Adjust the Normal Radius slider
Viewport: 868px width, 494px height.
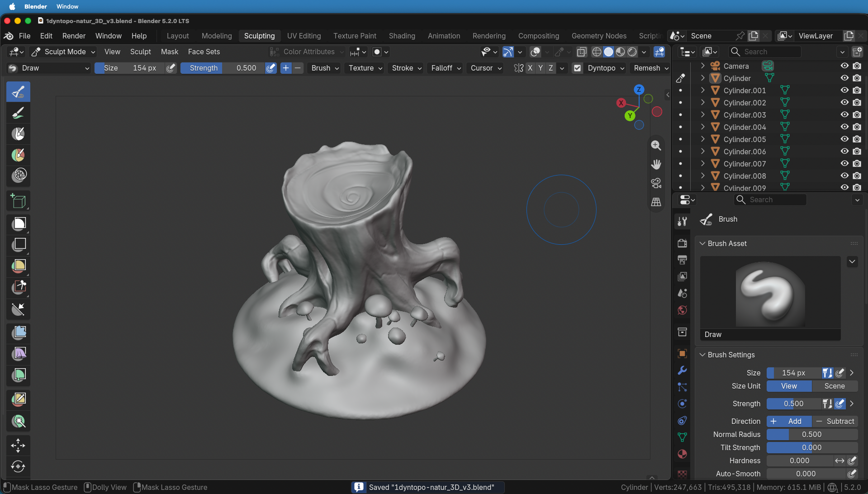812,435
